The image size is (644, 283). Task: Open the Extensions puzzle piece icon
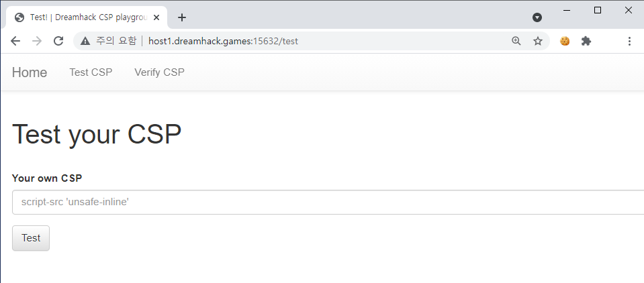pyautogui.click(x=586, y=41)
